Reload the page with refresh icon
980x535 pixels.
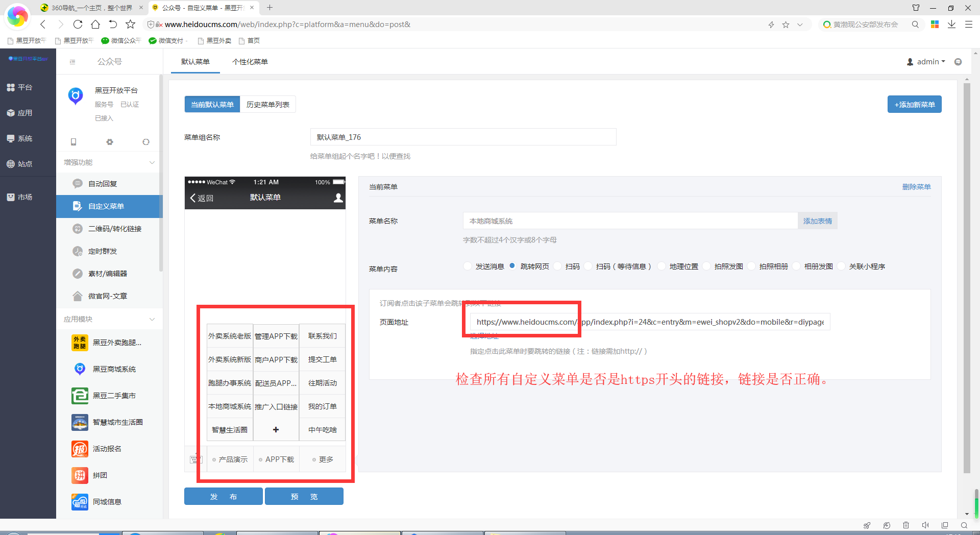(x=78, y=24)
